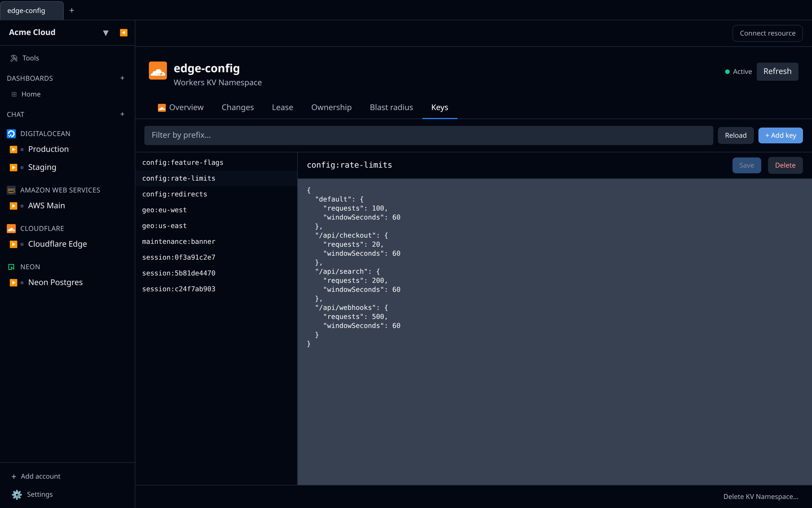This screenshot has height=508, width=812.
Task: Click the DASHBOARDS section header
Action: (x=30, y=78)
